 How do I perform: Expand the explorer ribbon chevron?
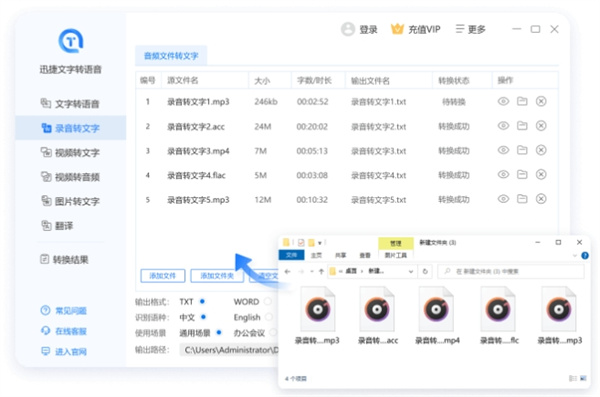pyautogui.click(x=575, y=255)
